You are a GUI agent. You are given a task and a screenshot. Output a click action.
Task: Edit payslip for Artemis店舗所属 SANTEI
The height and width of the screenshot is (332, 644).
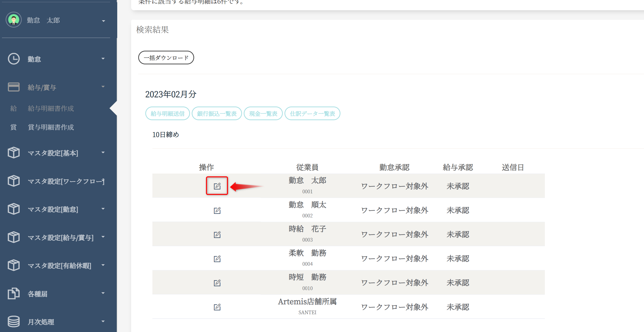point(217,307)
